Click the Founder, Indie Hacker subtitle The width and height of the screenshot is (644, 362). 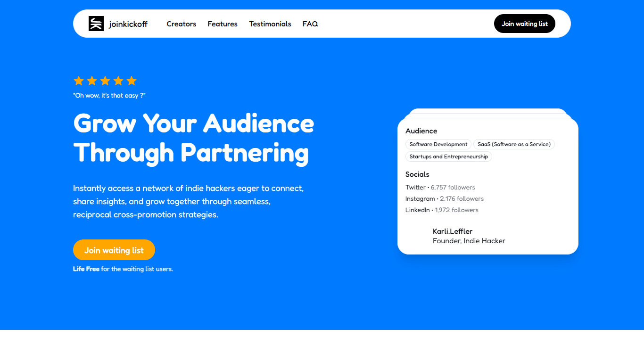click(469, 241)
